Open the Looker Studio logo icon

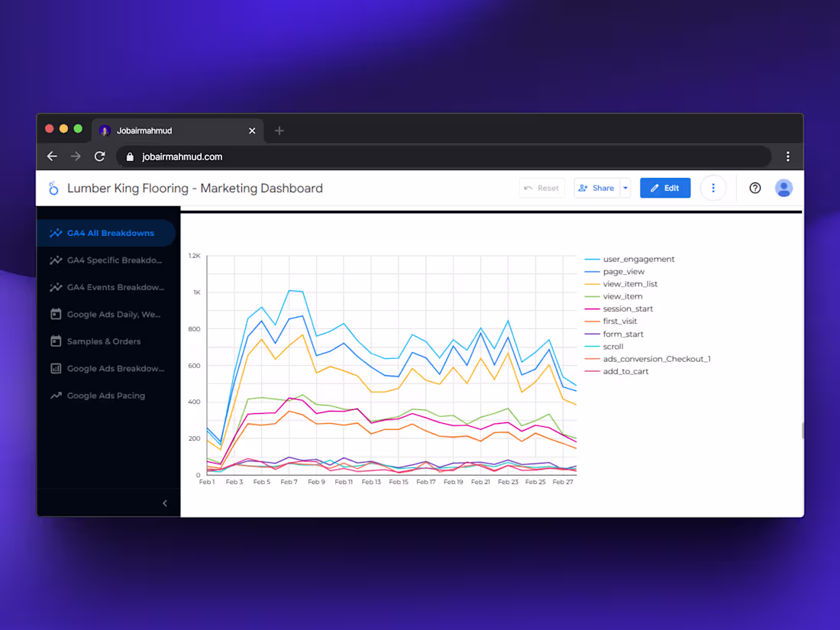[53, 188]
